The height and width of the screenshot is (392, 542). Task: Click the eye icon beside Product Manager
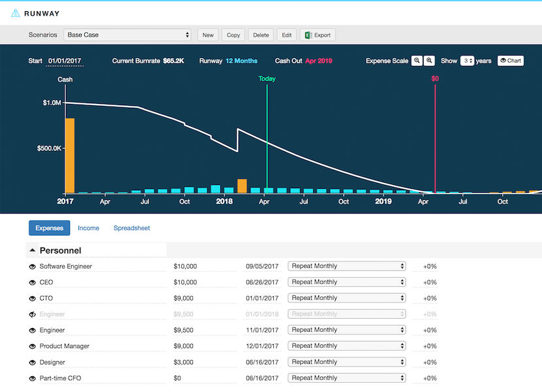point(32,346)
